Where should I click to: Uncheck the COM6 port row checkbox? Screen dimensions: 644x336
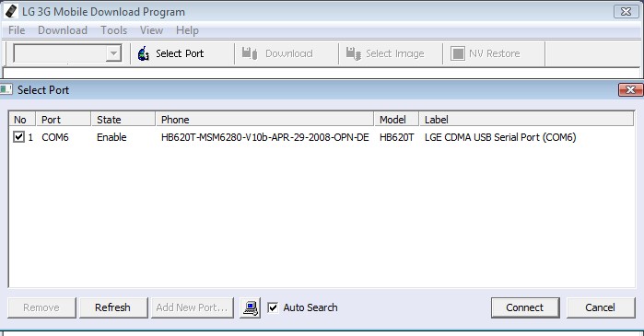(19, 136)
